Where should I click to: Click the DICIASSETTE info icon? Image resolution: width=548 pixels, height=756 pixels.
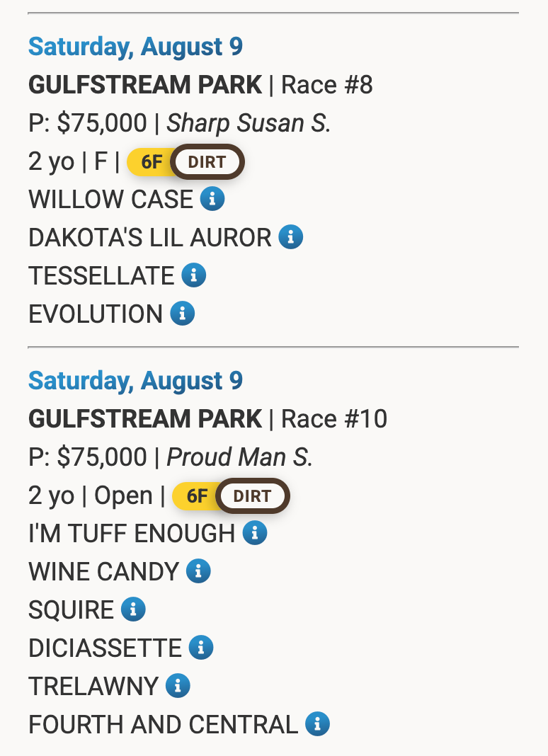pyautogui.click(x=202, y=648)
